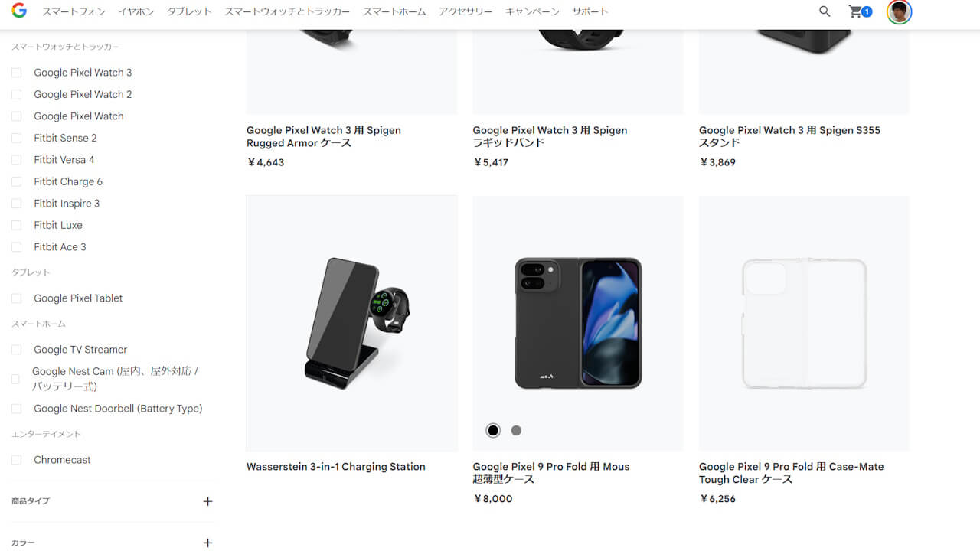Check the Google Pixel Tablet filter
This screenshot has width=980, height=551.
(16, 298)
